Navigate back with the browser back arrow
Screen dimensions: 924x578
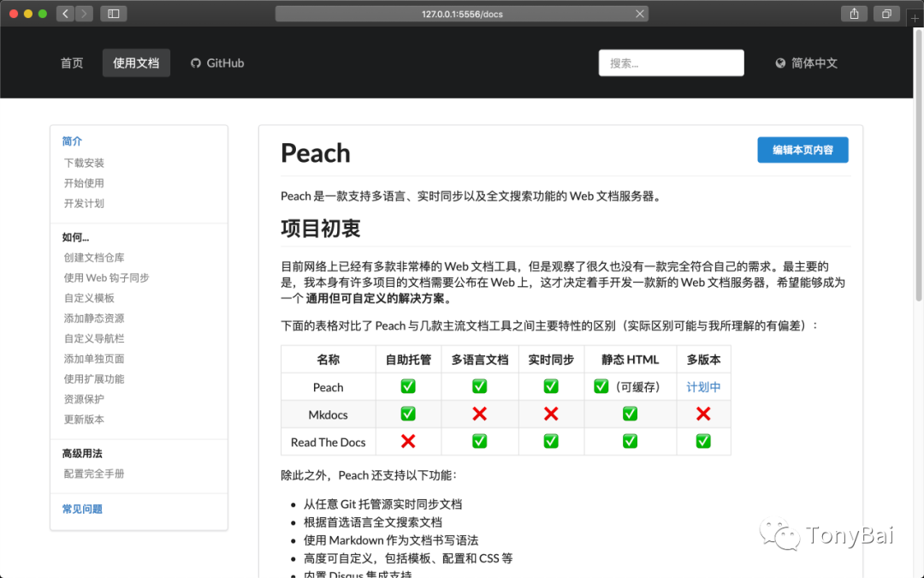64,14
